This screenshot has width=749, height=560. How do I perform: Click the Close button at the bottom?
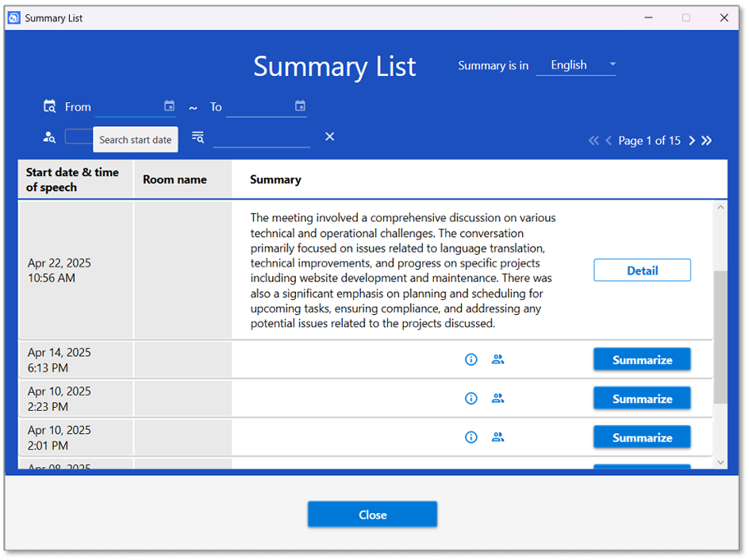point(372,515)
